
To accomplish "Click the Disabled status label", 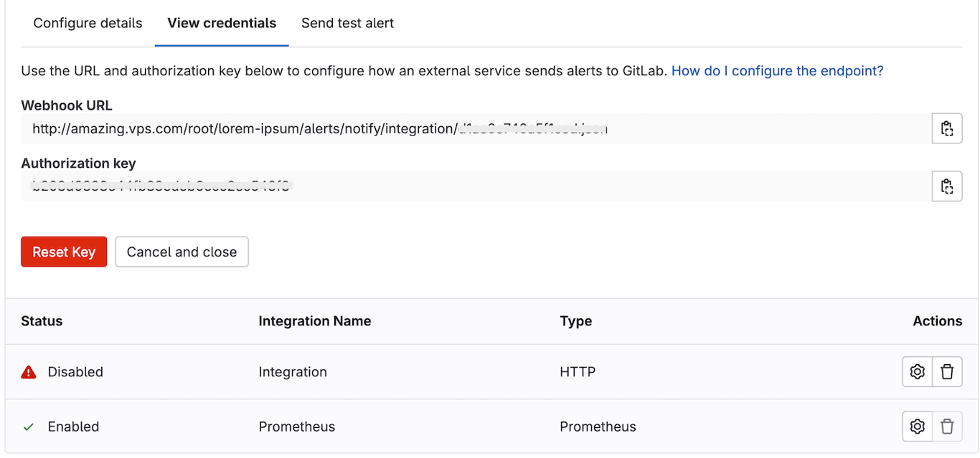I will 75,371.
